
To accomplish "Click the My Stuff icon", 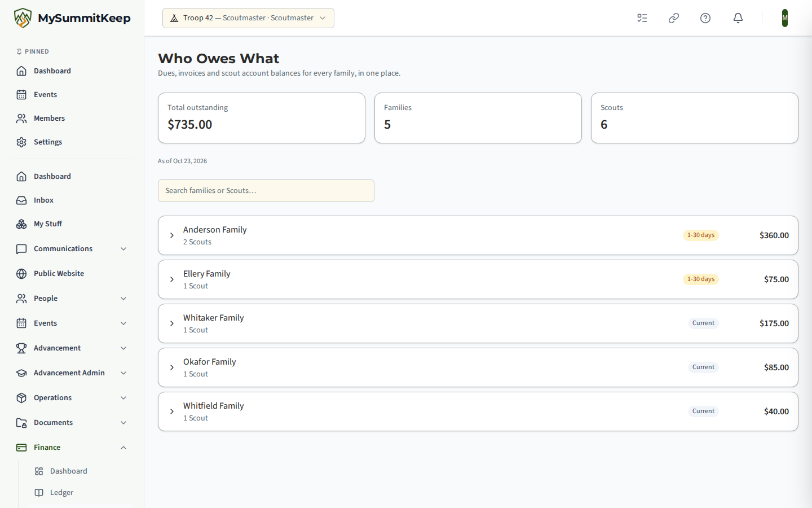I will pos(21,224).
